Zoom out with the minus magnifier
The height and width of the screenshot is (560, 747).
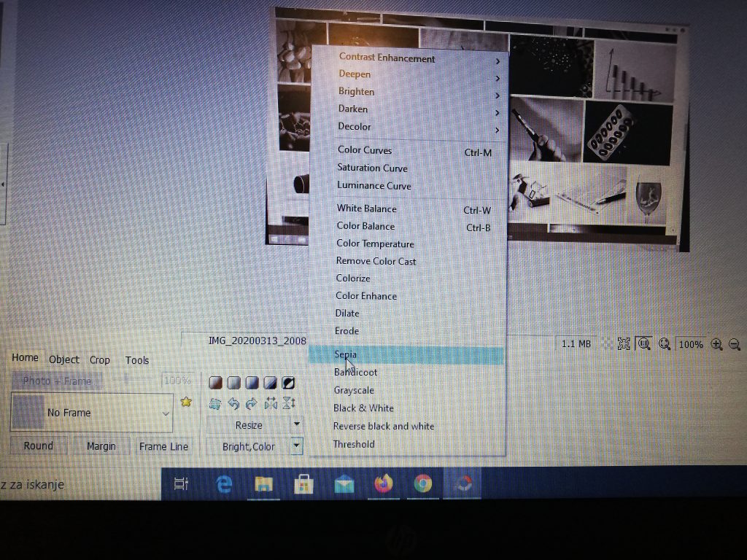(x=735, y=344)
